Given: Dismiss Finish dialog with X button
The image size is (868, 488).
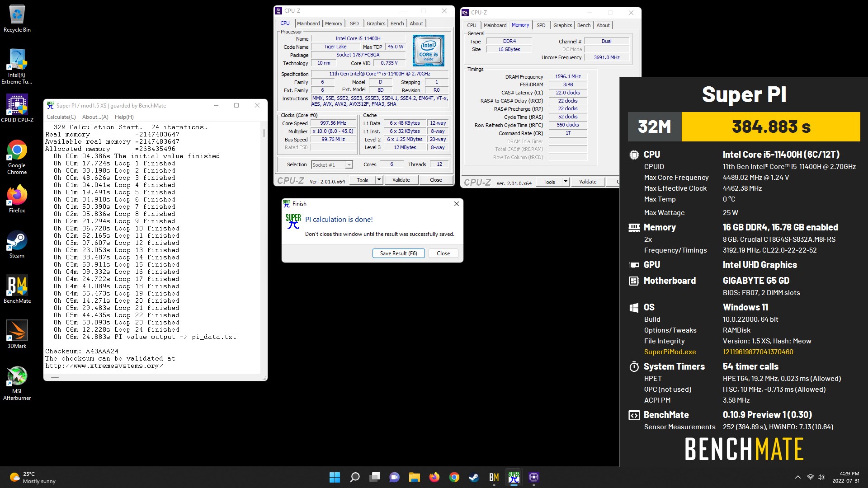Looking at the screenshot, I should [457, 204].
